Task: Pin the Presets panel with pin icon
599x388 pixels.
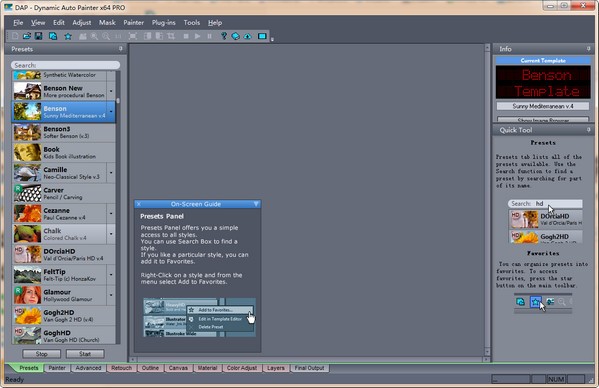Action: (121, 49)
